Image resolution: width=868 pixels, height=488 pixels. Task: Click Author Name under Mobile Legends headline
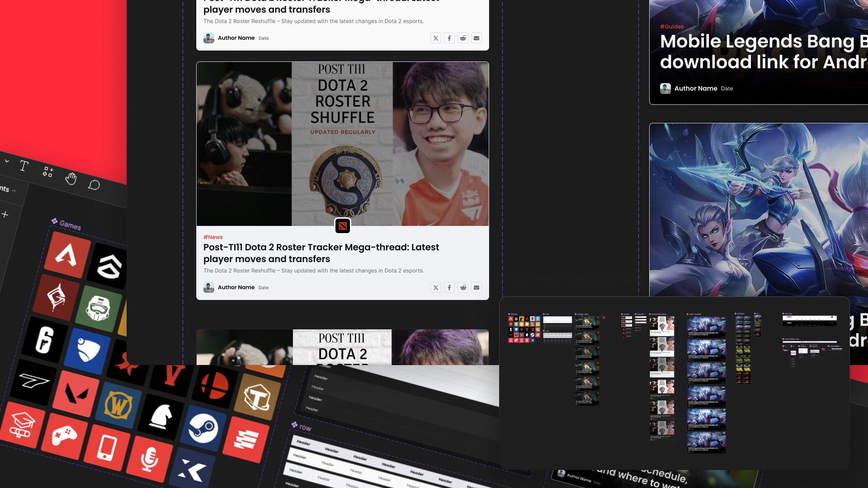click(696, 89)
